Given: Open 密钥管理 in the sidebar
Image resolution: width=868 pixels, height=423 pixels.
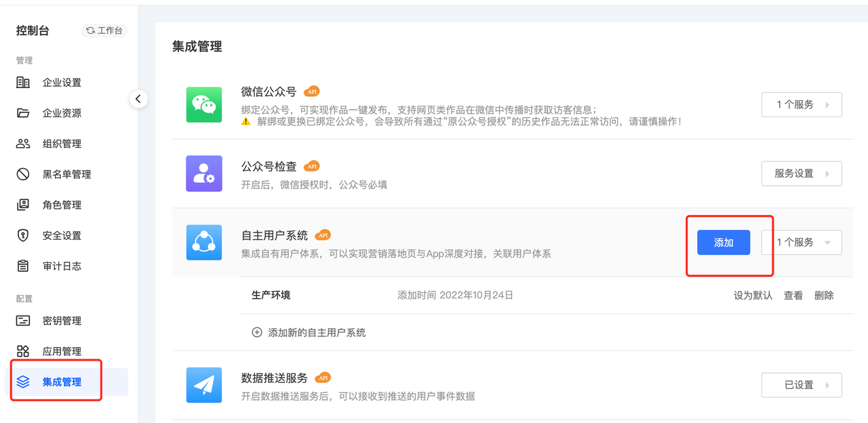Looking at the screenshot, I should [x=62, y=321].
